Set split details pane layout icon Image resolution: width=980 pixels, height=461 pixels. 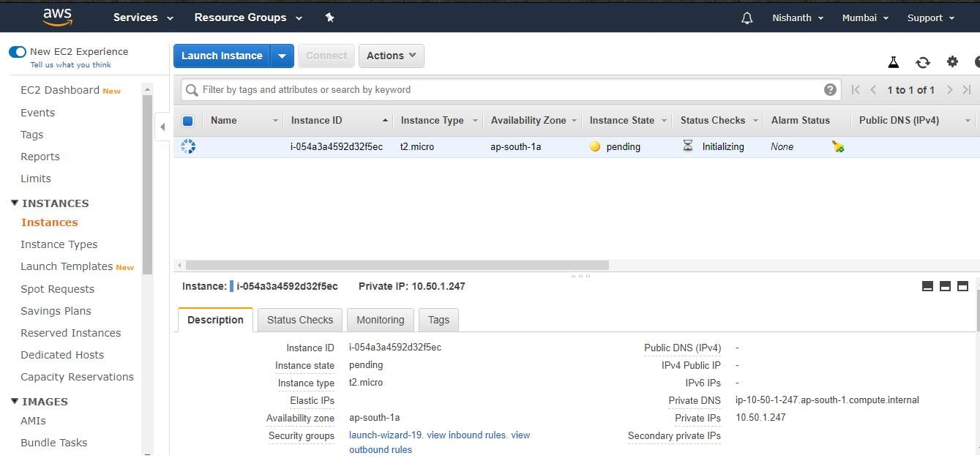coord(945,286)
